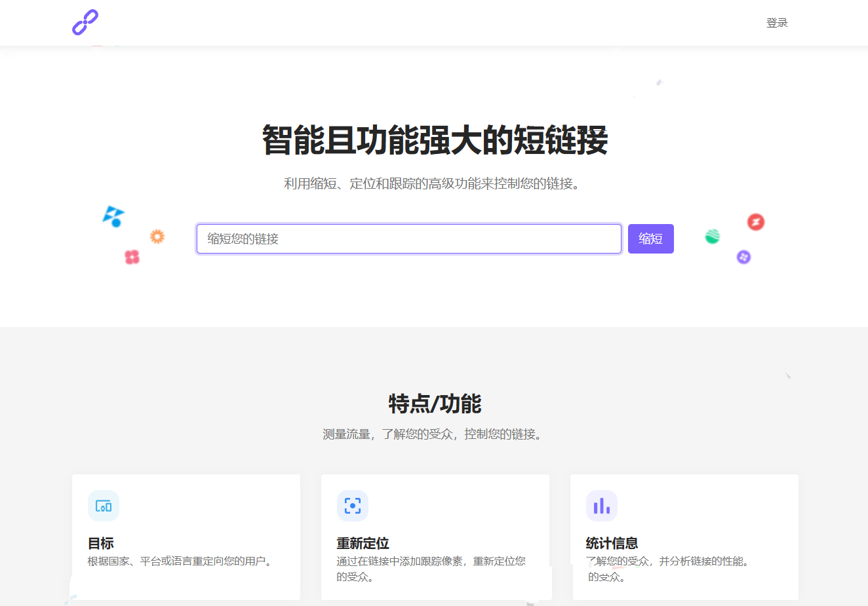
Task: Click the blue kite decorative icon
Action: (112, 216)
